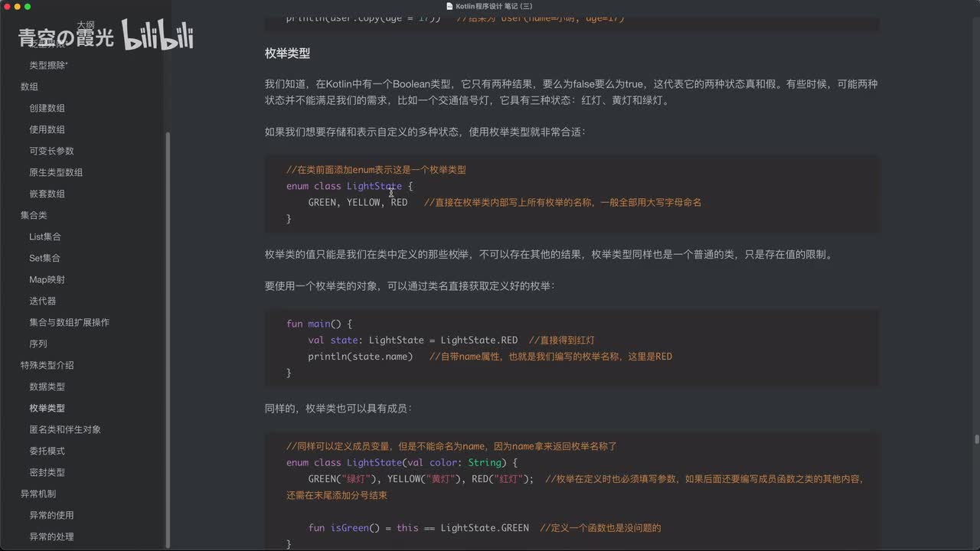Open 异常的使用 outline item
The image size is (980, 551).
tap(51, 515)
